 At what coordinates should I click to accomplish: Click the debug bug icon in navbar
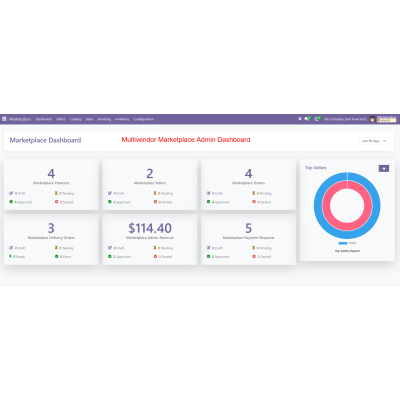tap(300, 119)
